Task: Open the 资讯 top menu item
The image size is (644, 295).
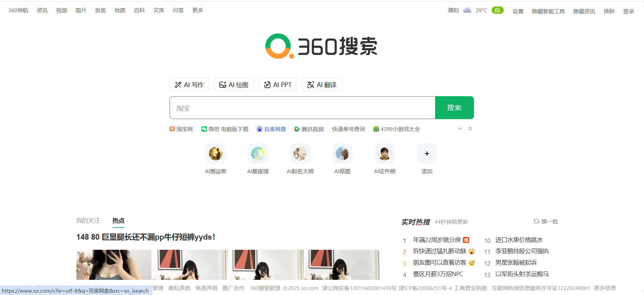Action: (42, 10)
